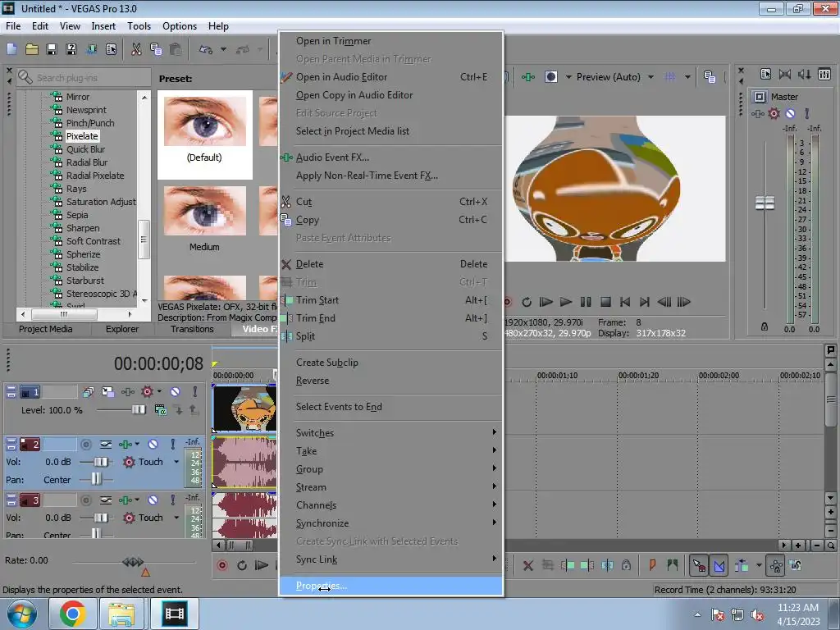This screenshot has height=630, width=840.
Task: Switch to Transitions tab
Action: pyautogui.click(x=192, y=329)
